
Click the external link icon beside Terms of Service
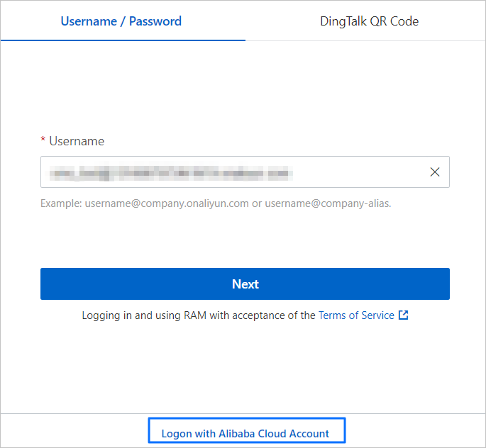click(x=404, y=315)
